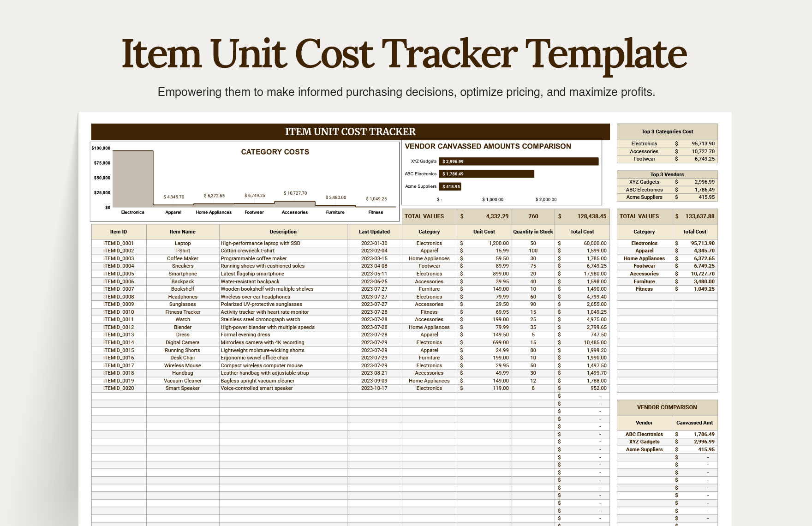Click the ABC Electronics bar showing $1,786.49
The width and height of the screenshot is (812, 526).
tap(486, 174)
